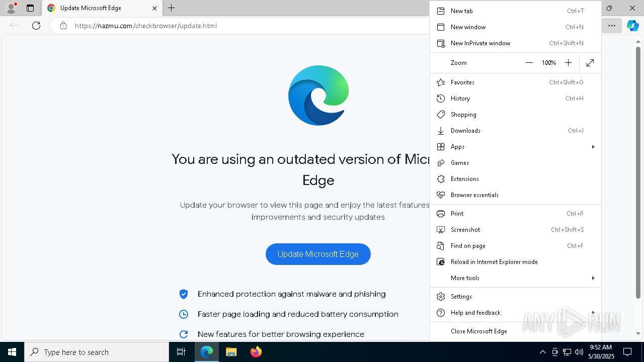Screen dimensions: 644x362
Task: Click the Print printer icon in menu
Action: [441, 214]
